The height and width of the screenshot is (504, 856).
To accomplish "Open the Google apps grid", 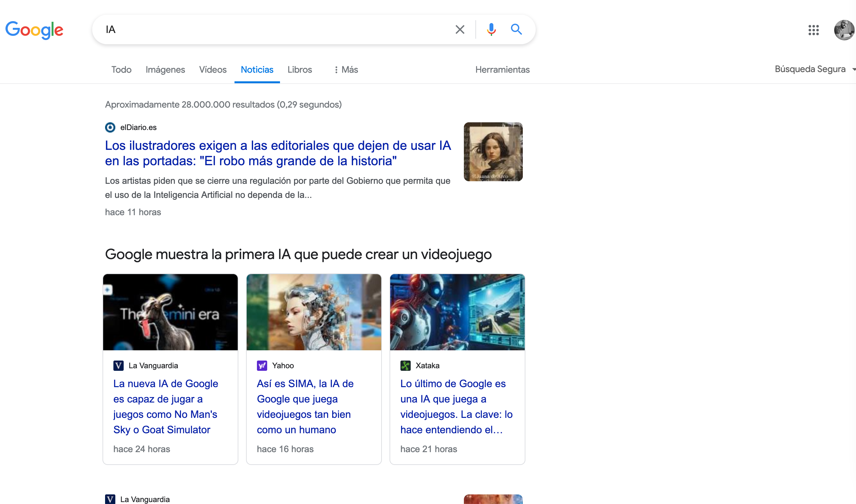I will point(813,30).
